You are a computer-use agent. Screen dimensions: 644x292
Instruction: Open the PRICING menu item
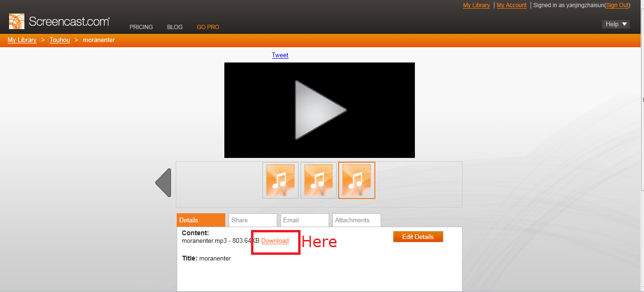pos(141,27)
